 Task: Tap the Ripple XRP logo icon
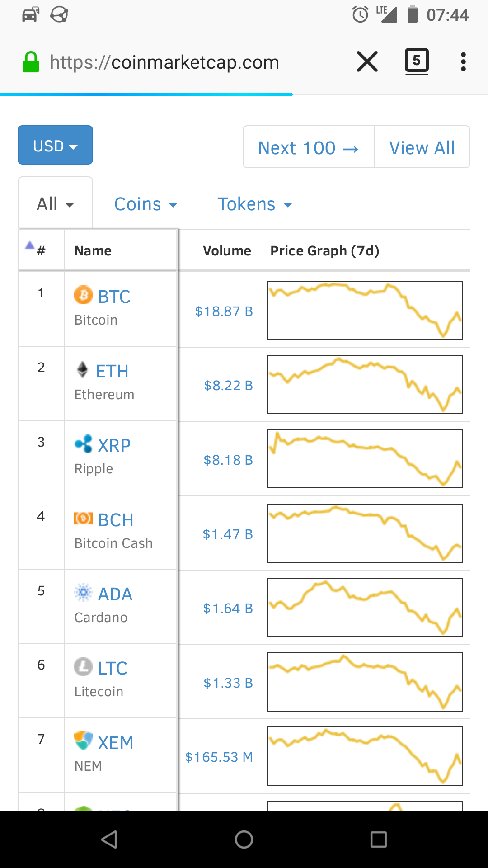(x=84, y=444)
